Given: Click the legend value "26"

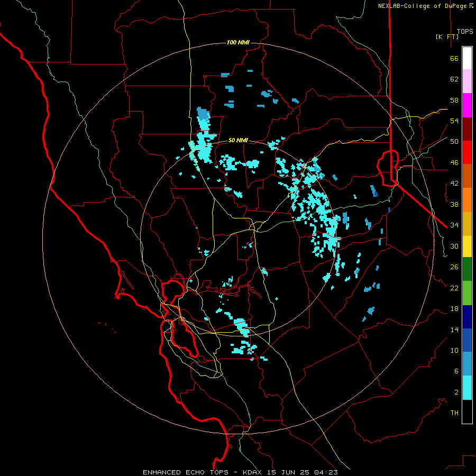Looking at the screenshot, I should pos(454,267).
